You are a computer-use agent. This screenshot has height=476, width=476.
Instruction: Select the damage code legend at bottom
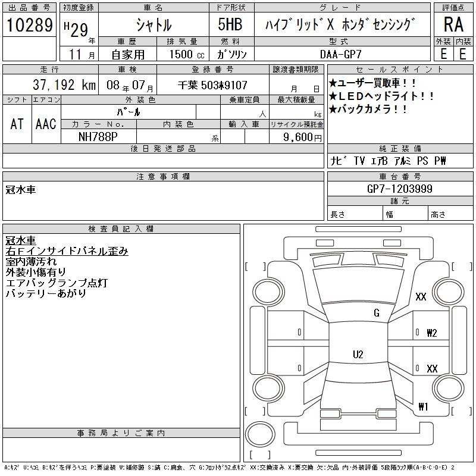(x=229, y=468)
